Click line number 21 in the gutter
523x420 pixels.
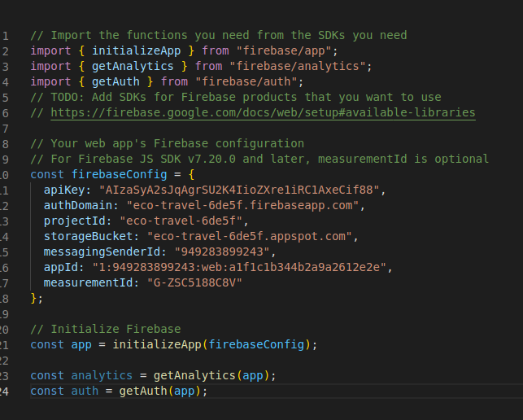5,344
